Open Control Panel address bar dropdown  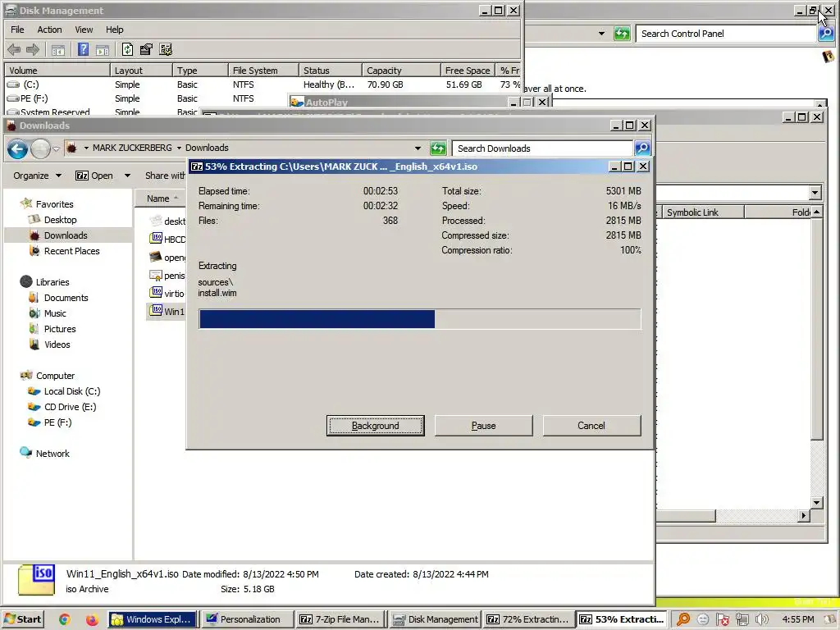coord(601,34)
